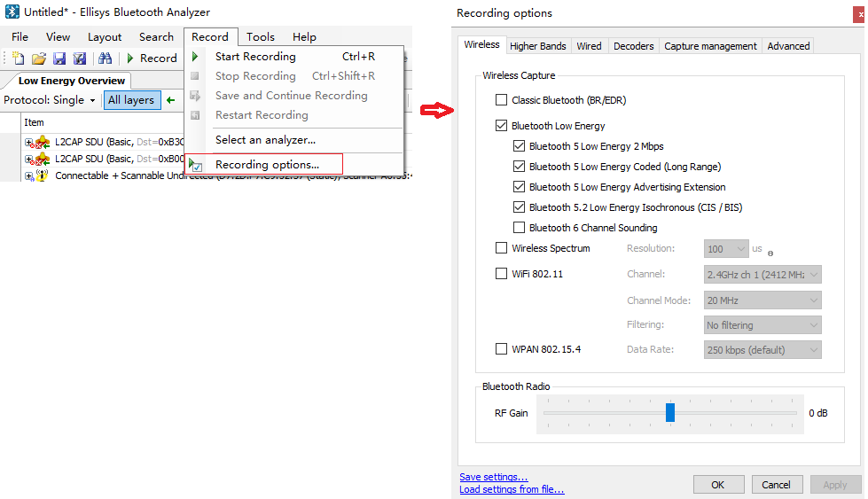Open the View menu
Image resolution: width=868 pixels, height=499 pixels.
(59, 37)
